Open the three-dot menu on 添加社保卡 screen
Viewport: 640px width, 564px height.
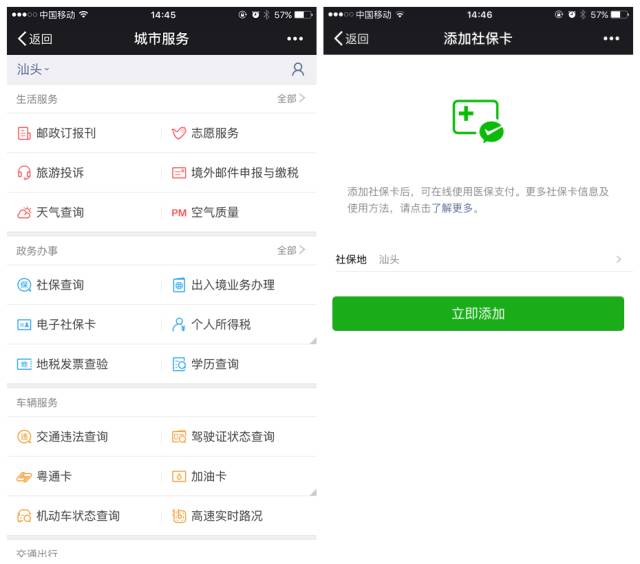pyautogui.click(x=611, y=39)
